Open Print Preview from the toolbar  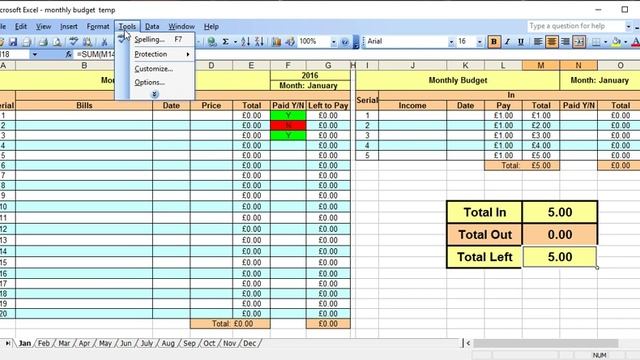tap(57, 42)
